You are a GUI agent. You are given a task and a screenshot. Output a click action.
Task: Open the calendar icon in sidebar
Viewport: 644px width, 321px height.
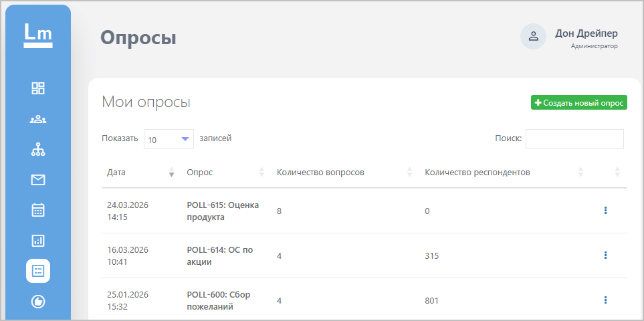[38, 210]
